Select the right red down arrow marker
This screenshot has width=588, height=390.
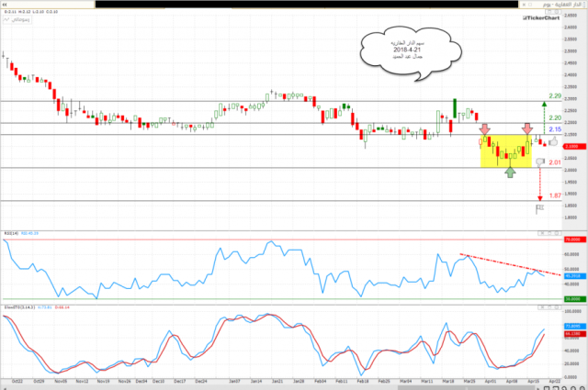527,128
